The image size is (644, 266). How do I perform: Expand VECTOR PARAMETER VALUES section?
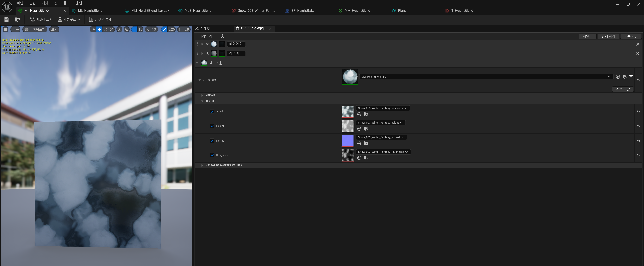pos(202,166)
